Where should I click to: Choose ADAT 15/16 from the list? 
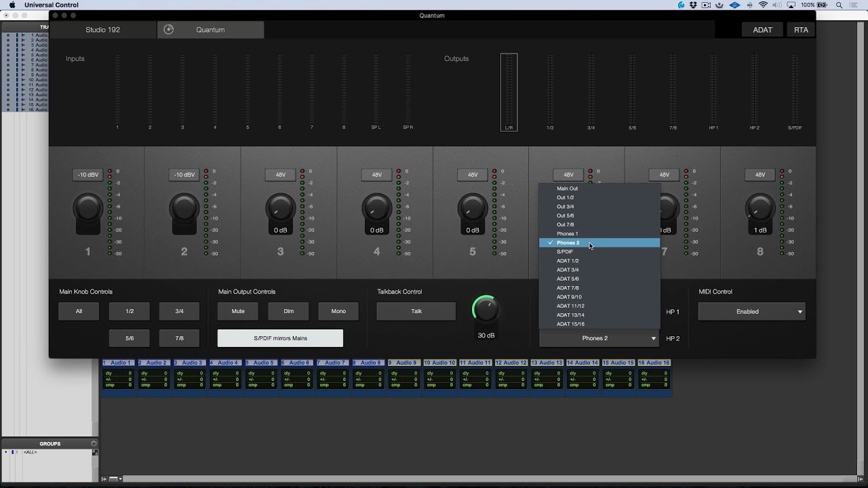tap(599, 324)
